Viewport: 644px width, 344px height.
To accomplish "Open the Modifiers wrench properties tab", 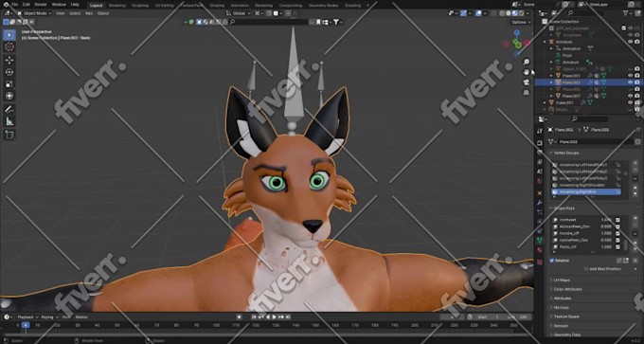I will click(x=540, y=203).
